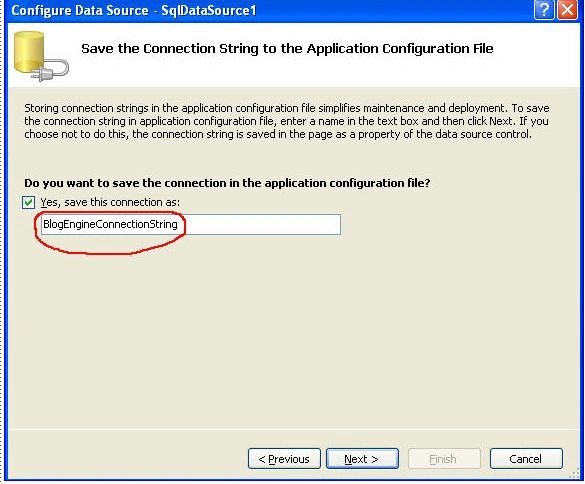Click the SqlDataSource1 name in the title

coord(209,10)
